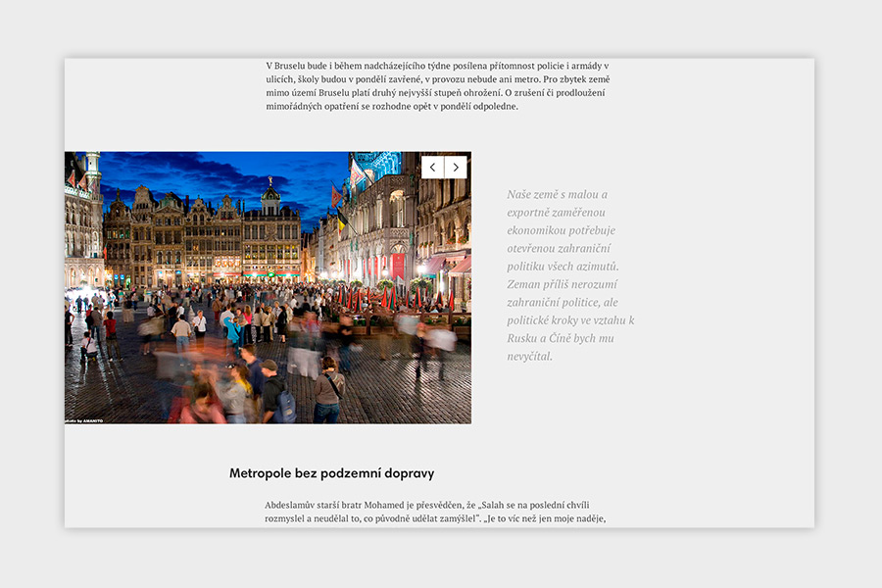Screen dimensions: 882x588
Task: Click the word 'Zeman' in the quote
Action: pos(527,284)
